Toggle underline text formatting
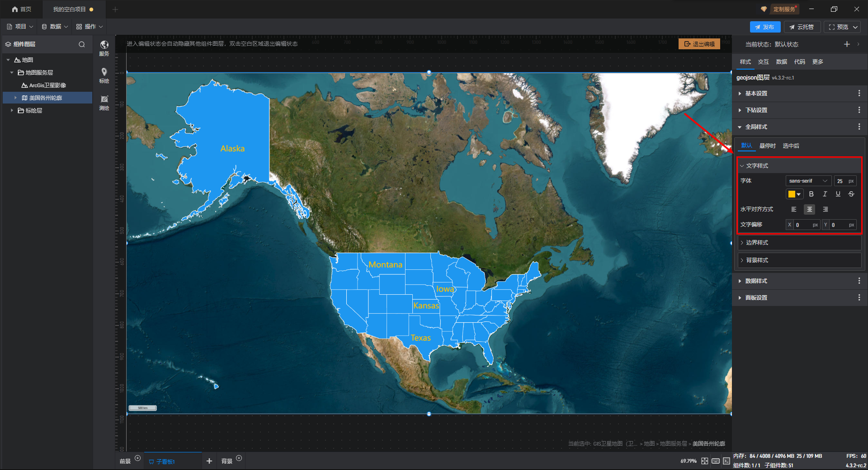Image resolution: width=868 pixels, height=470 pixels. pos(838,194)
